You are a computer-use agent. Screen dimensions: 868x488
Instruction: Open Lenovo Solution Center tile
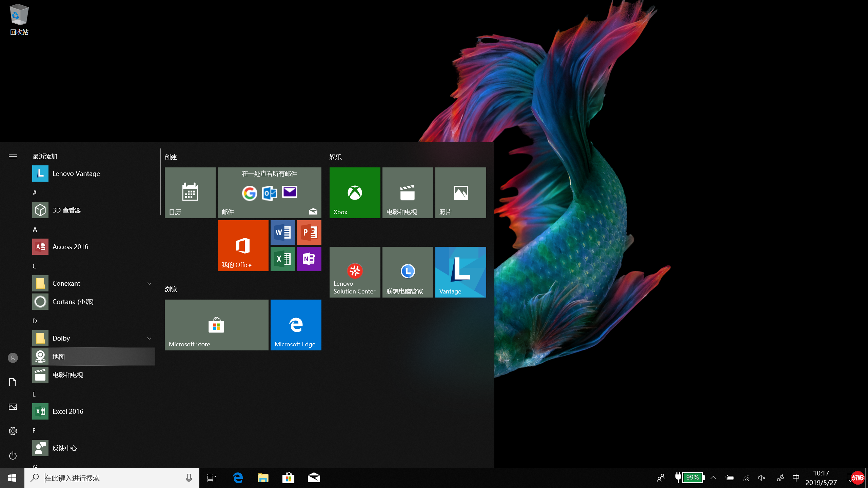coord(355,272)
